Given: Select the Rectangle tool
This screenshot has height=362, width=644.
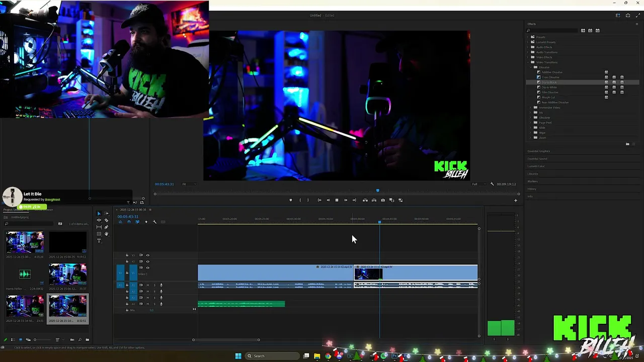Looking at the screenshot, I should click(x=99, y=234).
